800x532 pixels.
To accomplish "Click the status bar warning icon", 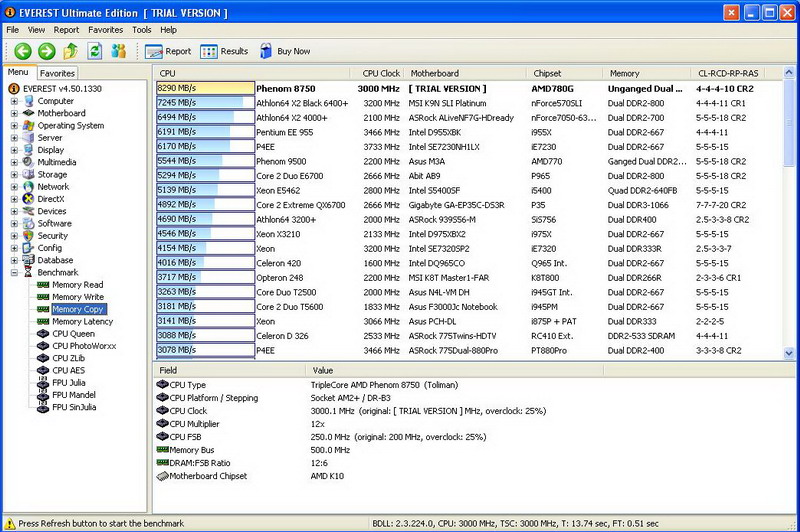I will click(10, 523).
